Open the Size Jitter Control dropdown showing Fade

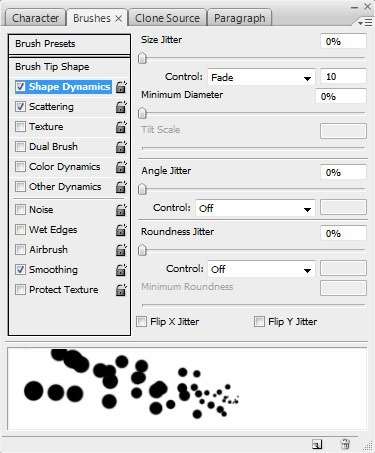(261, 77)
